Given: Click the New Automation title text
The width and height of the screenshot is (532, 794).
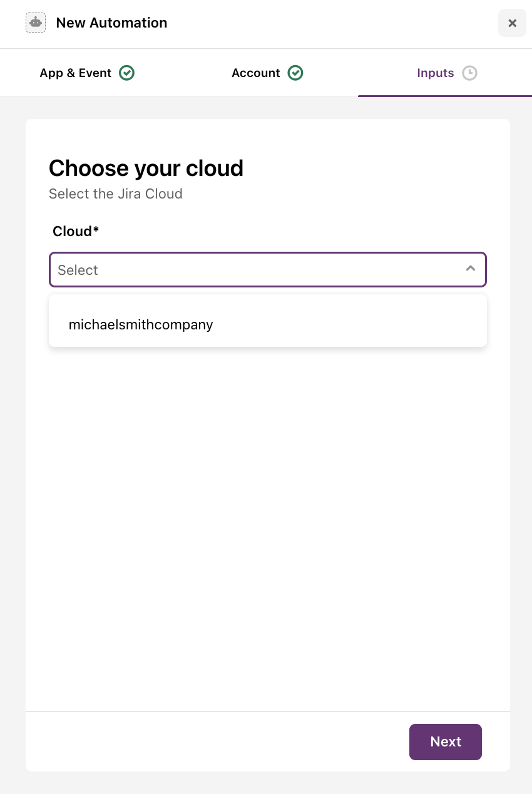Looking at the screenshot, I should click(x=111, y=23).
